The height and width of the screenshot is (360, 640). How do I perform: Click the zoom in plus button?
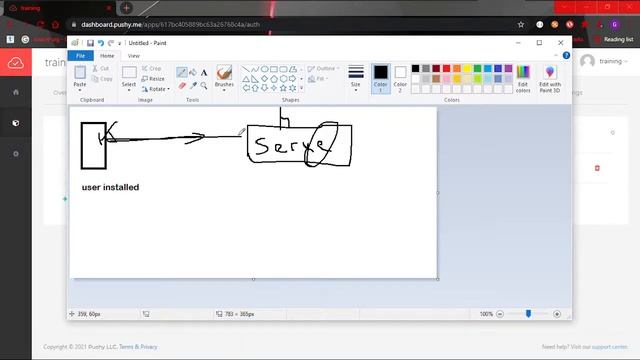pyautogui.click(x=557, y=314)
